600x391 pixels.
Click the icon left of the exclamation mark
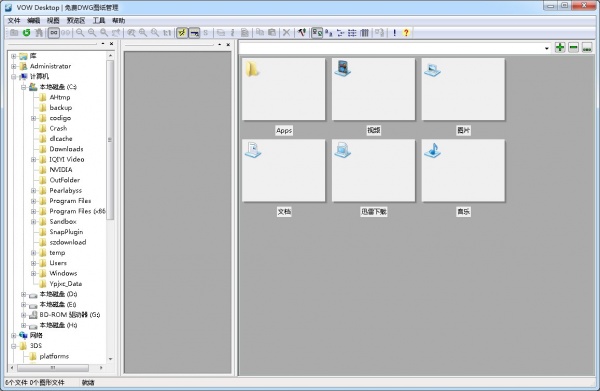380,33
